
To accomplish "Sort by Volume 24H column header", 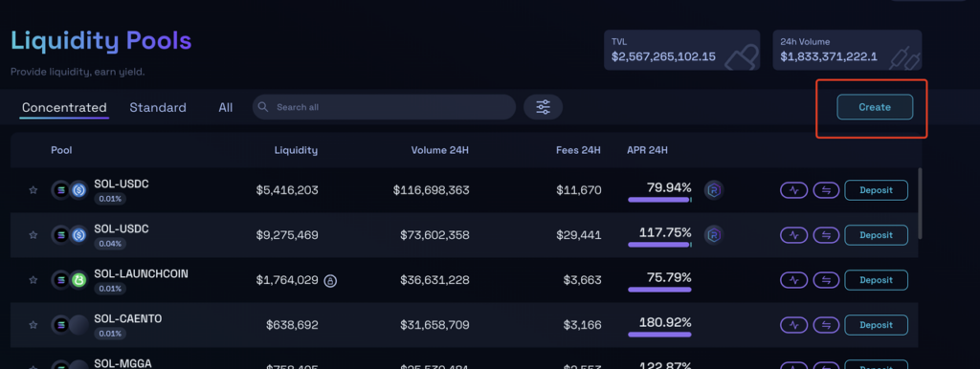I will (439, 150).
